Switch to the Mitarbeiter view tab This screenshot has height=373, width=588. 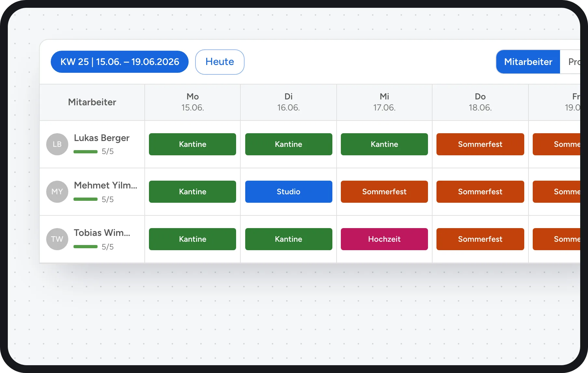point(528,62)
